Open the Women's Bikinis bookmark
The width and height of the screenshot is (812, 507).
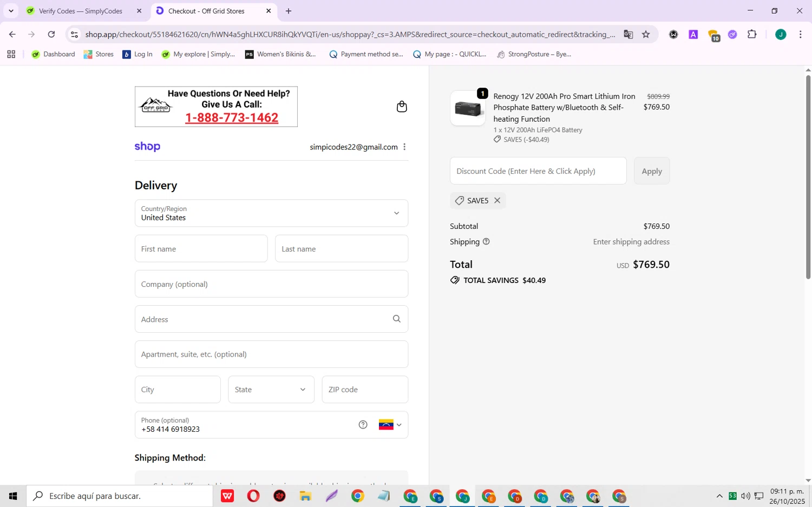(280, 54)
